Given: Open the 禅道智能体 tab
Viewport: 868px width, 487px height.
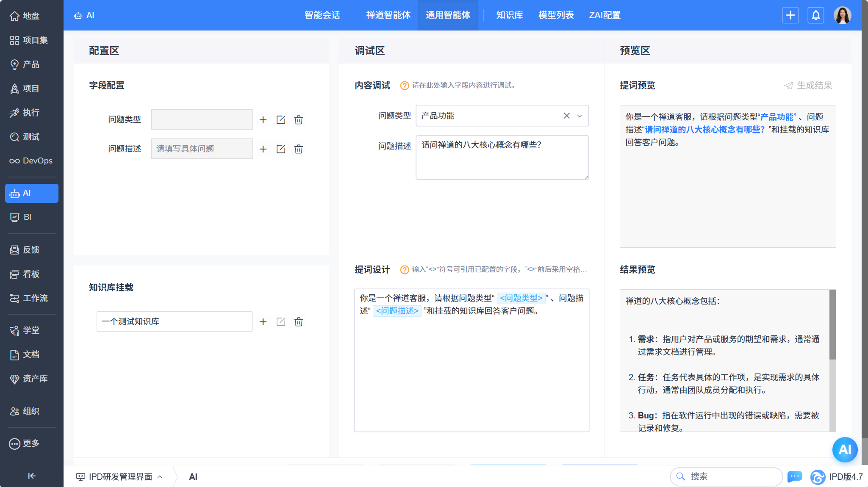Looking at the screenshot, I should click(388, 15).
